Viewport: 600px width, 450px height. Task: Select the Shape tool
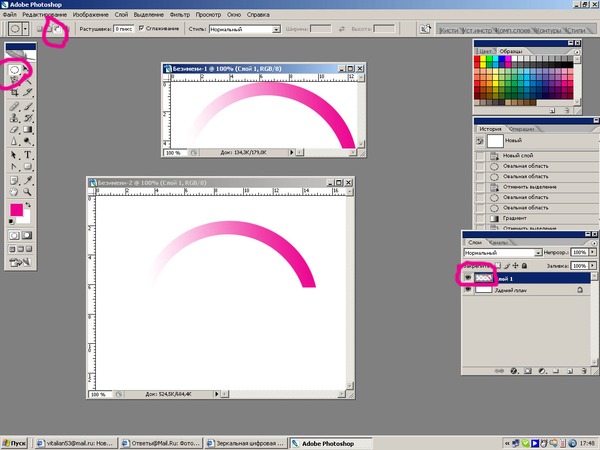tap(27, 166)
